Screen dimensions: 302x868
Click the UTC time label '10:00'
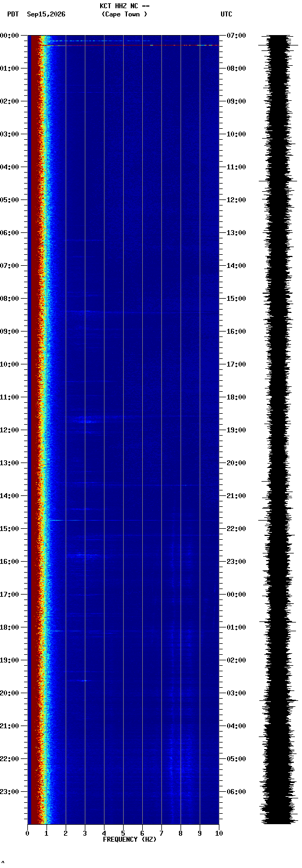[236, 134]
